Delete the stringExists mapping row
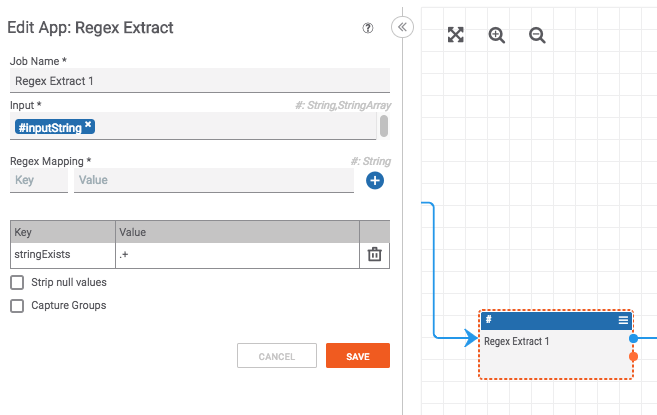 pos(375,254)
